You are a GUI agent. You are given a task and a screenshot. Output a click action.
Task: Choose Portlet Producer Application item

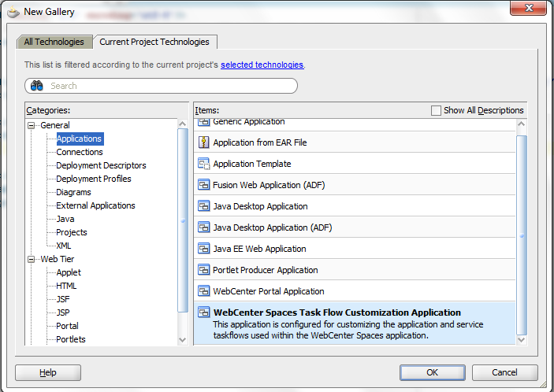pos(355,269)
